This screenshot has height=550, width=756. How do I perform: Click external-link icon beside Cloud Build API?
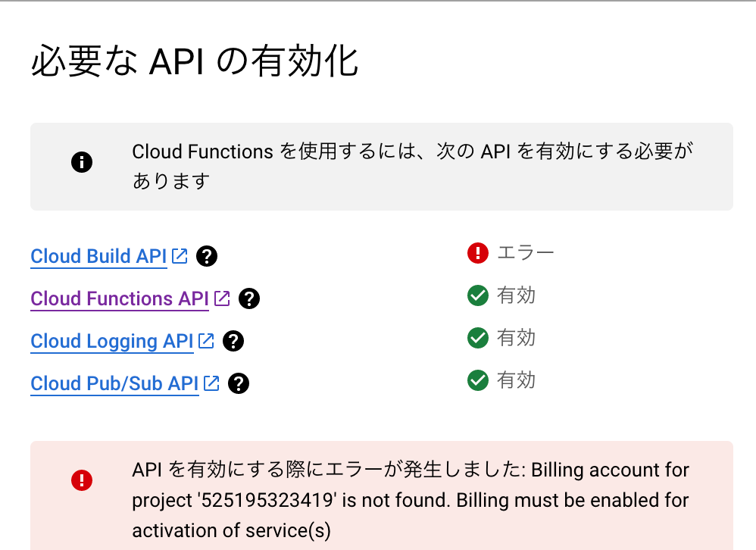180,256
